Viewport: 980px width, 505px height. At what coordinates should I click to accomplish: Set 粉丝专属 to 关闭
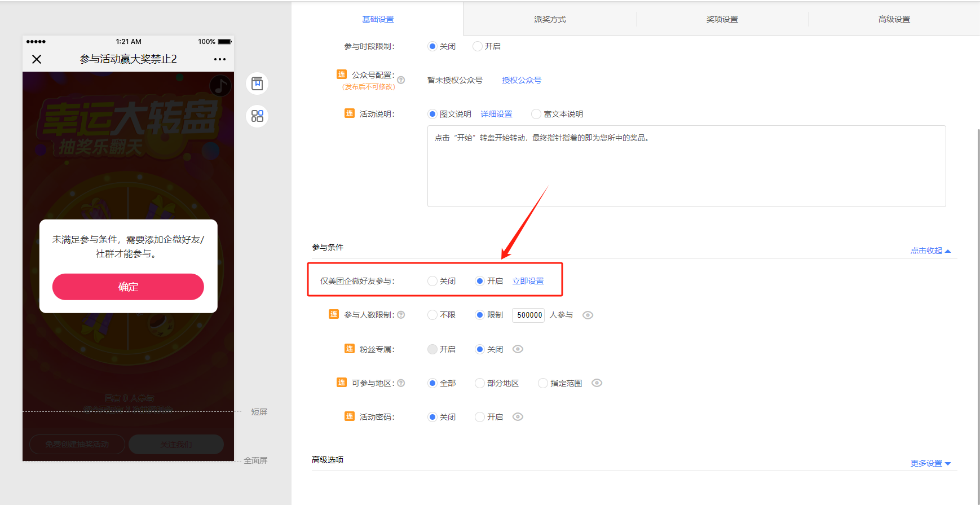point(480,349)
